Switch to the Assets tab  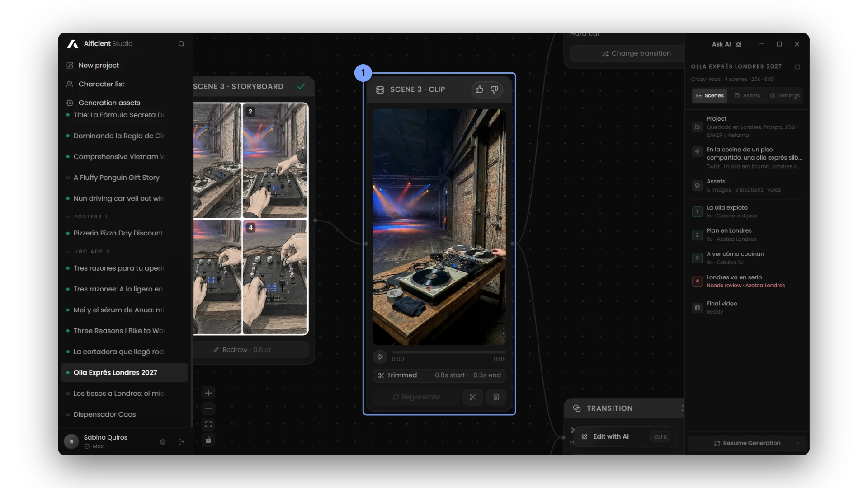pyautogui.click(x=747, y=96)
